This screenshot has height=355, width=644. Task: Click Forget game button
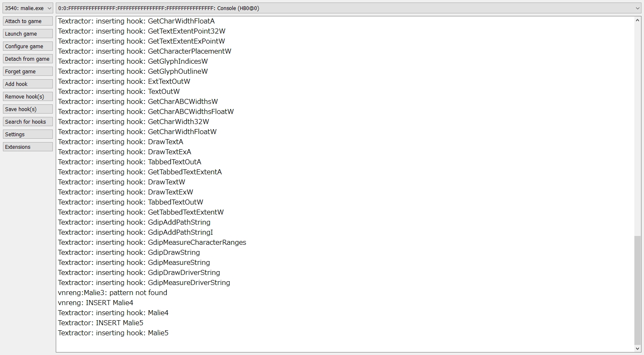(28, 71)
